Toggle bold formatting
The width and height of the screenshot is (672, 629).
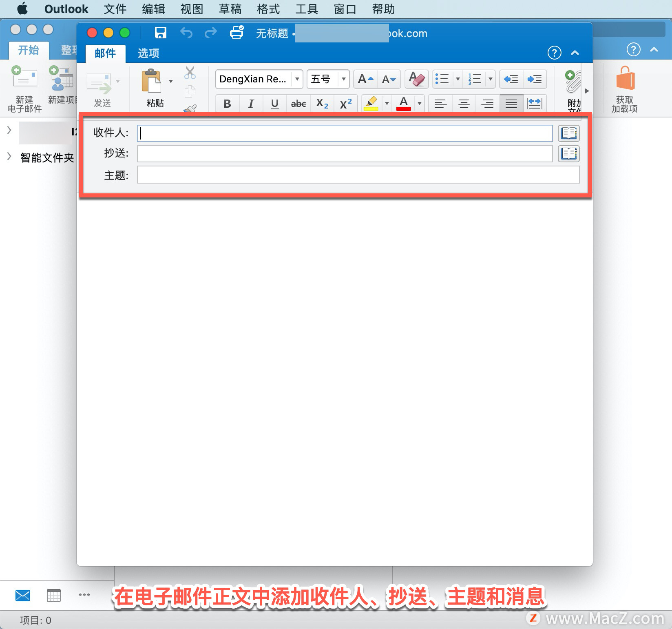click(x=228, y=104)
